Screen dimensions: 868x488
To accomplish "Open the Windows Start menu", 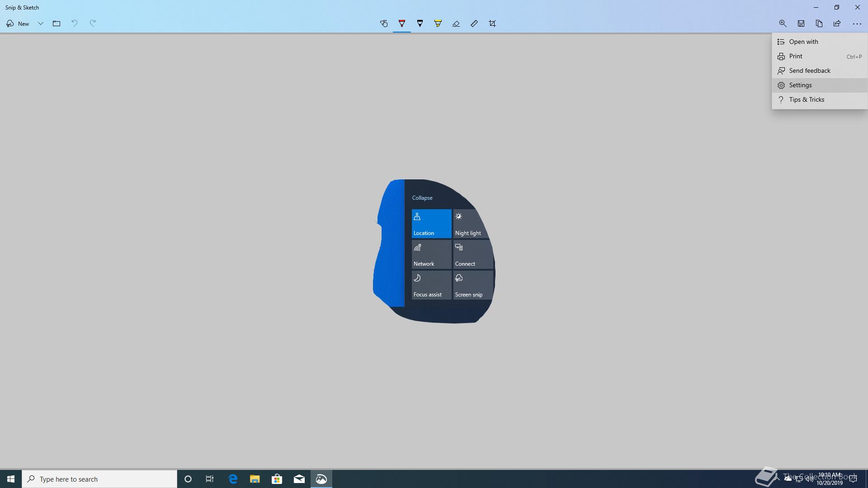I will pos(11,479).
